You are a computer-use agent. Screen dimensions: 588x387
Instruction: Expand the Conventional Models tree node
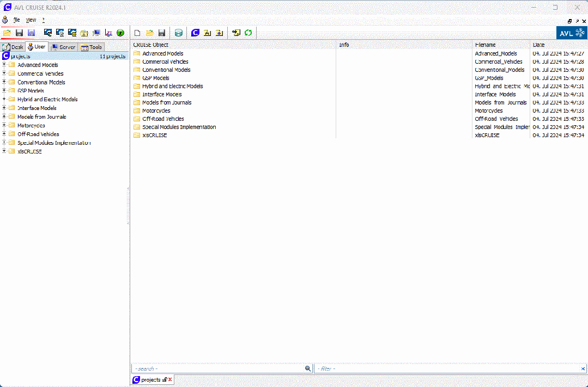(4, 82)
